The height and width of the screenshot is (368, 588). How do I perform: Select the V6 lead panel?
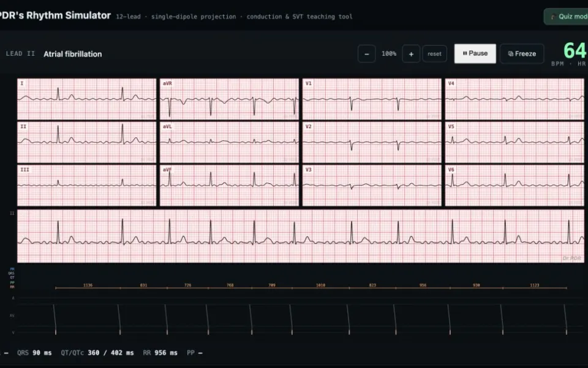(514, 185)
